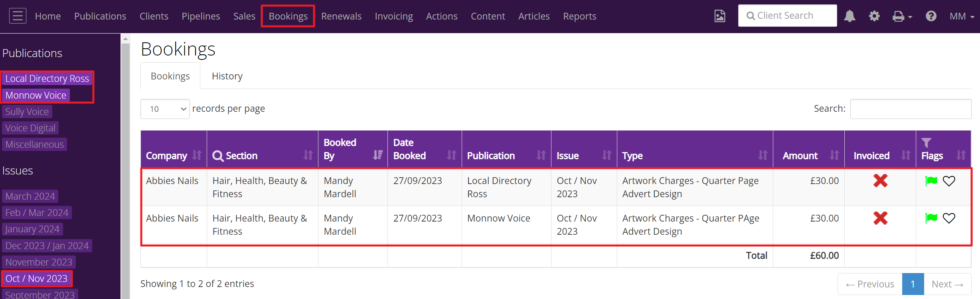Open Content menu
Screen dimensions: 980x299
pyautogui.click(x=488, y=16)
